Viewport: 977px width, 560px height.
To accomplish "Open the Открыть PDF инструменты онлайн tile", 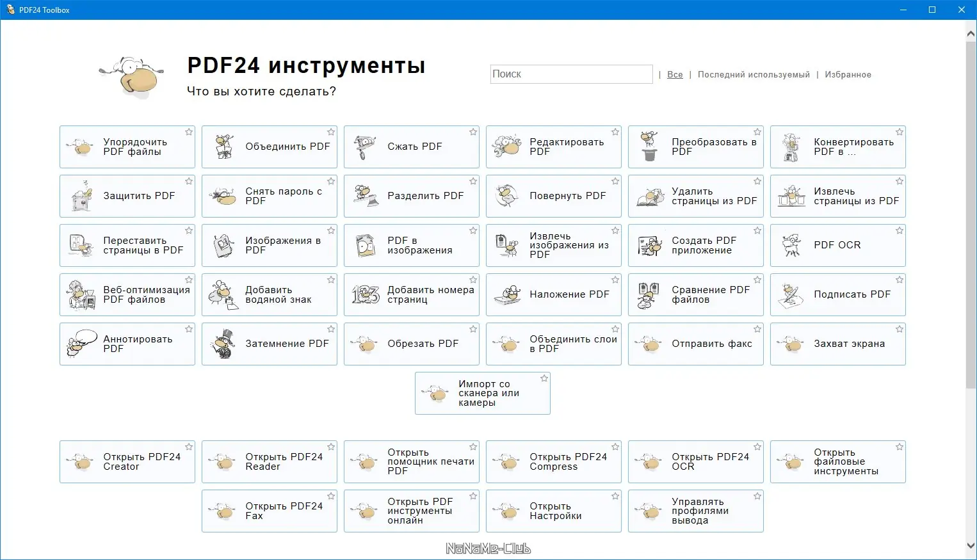I will (412, 511).
